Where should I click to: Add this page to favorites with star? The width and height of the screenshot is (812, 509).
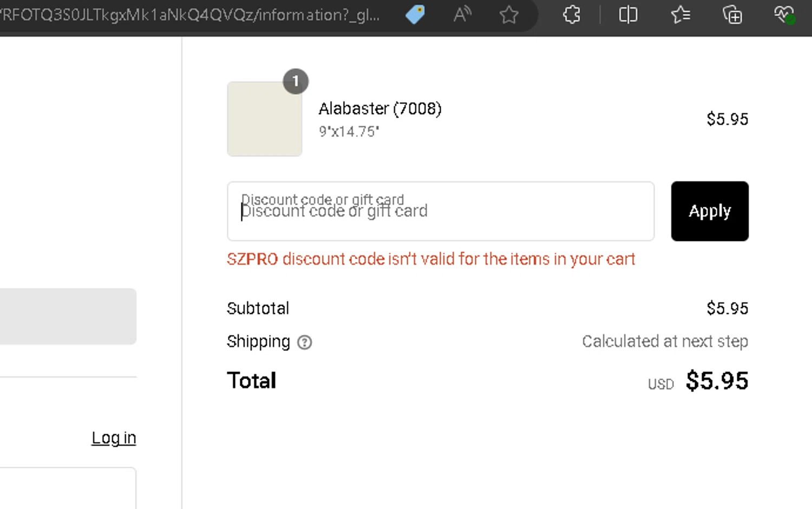pyautogui.click(x=509, y=15)
